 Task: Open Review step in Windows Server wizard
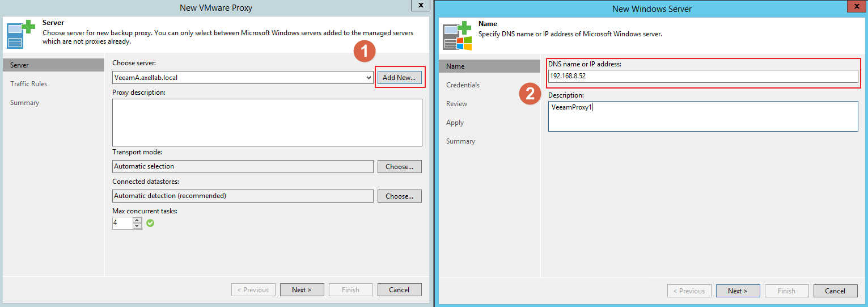click(456, 104)
